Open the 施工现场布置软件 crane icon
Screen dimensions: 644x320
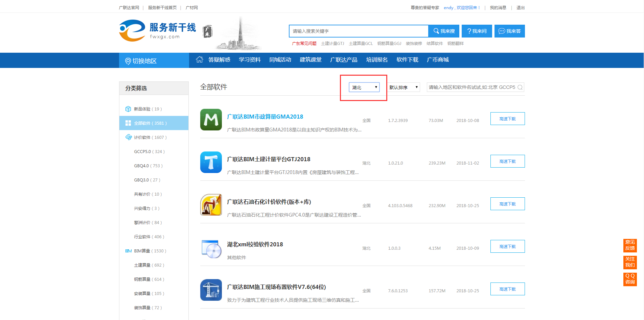coord(211,290)
